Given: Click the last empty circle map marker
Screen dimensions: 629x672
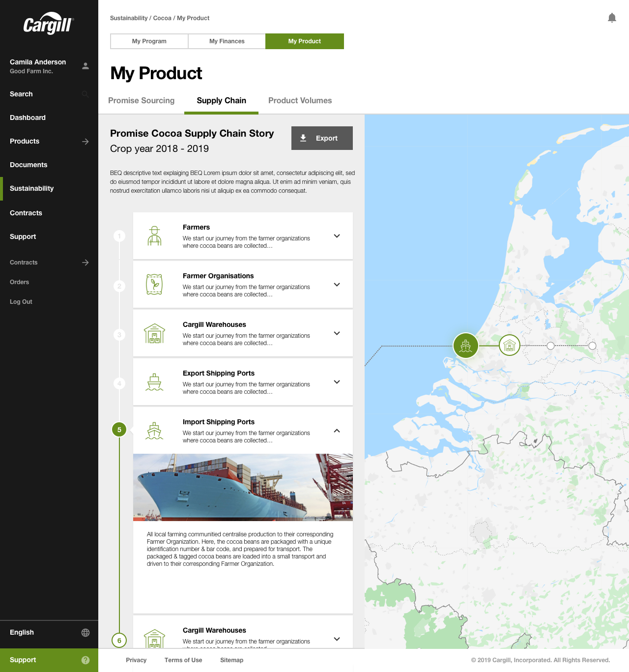Looking at the screenshot, I should pos(593,346).
